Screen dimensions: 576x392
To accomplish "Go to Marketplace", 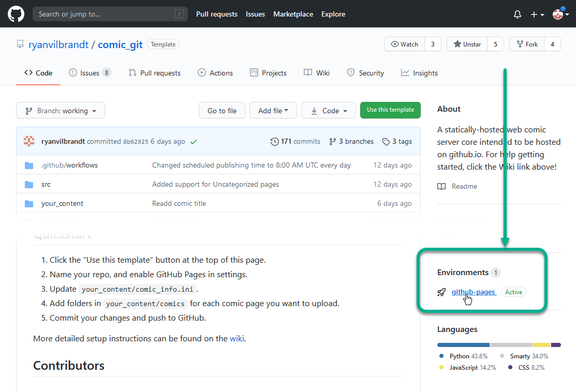I will point(293,14).
